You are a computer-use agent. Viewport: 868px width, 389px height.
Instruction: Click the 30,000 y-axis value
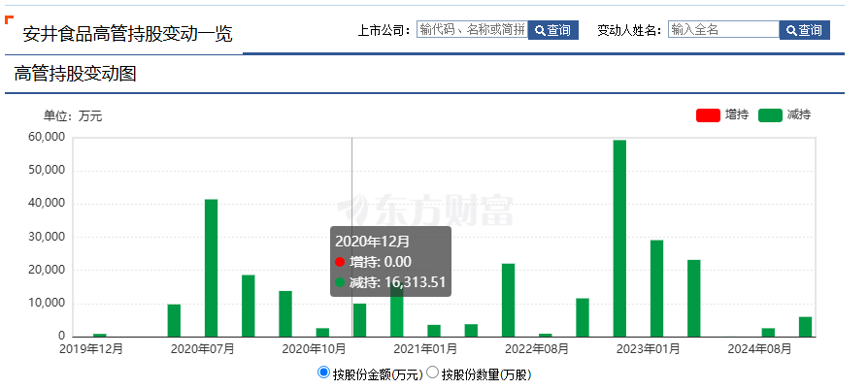[x=47, y=237]
